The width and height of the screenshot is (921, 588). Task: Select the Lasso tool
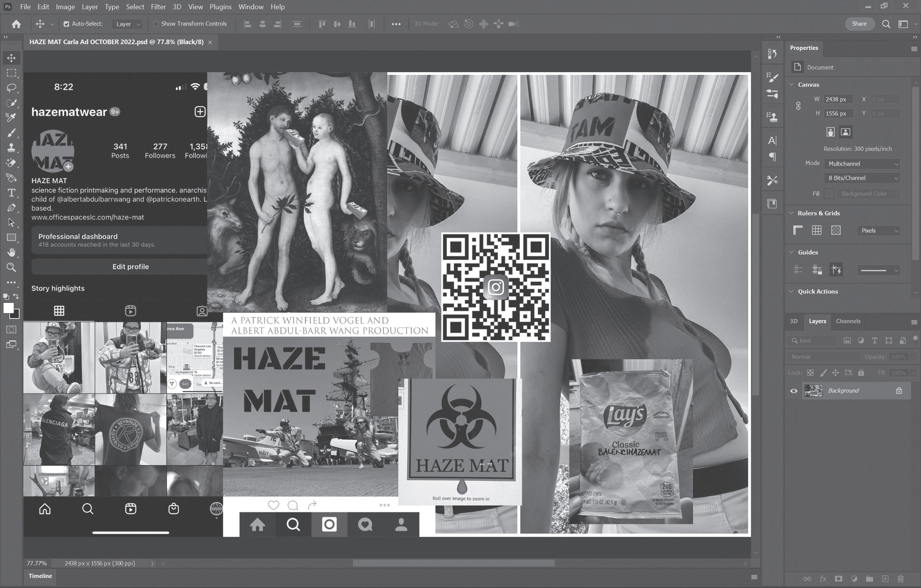[11, 88]
